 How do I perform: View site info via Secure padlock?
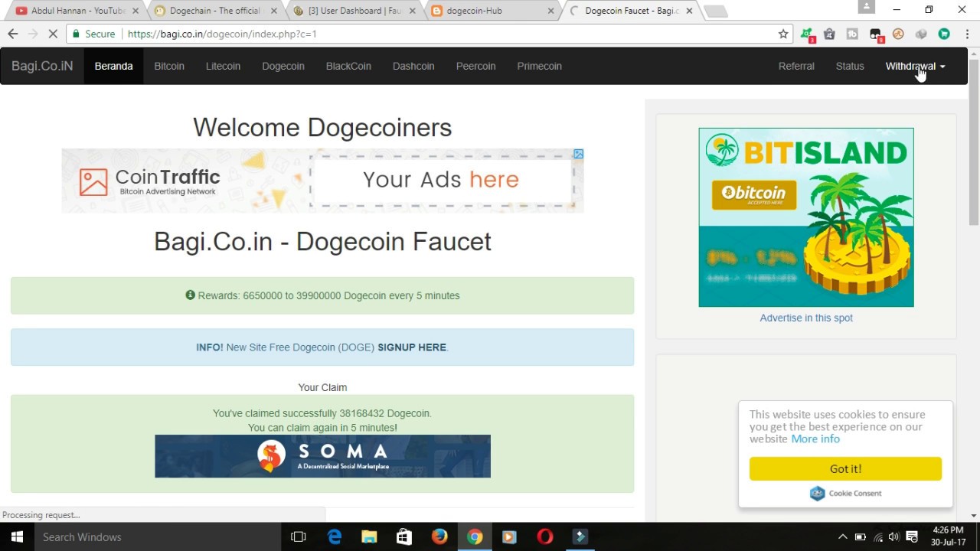tap(93, 34)
